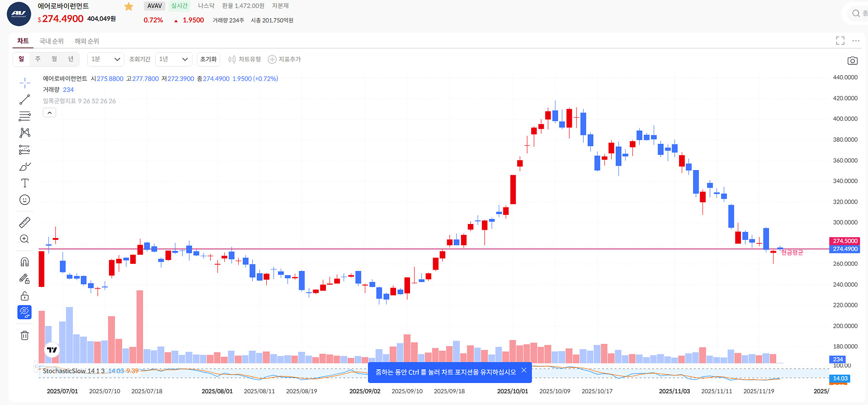Click 지표추가 to add indicator
This screenshot has height=405, width=868.
coord(284,59)
